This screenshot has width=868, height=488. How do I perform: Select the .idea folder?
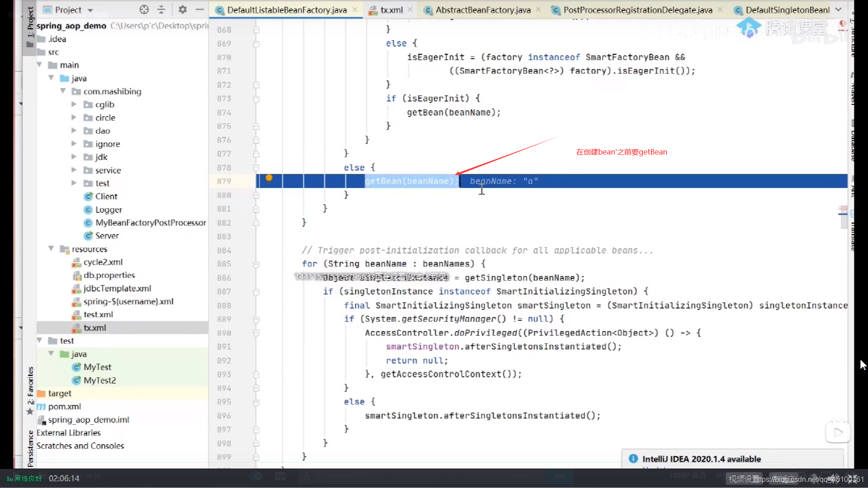click(x=57, y=39)
